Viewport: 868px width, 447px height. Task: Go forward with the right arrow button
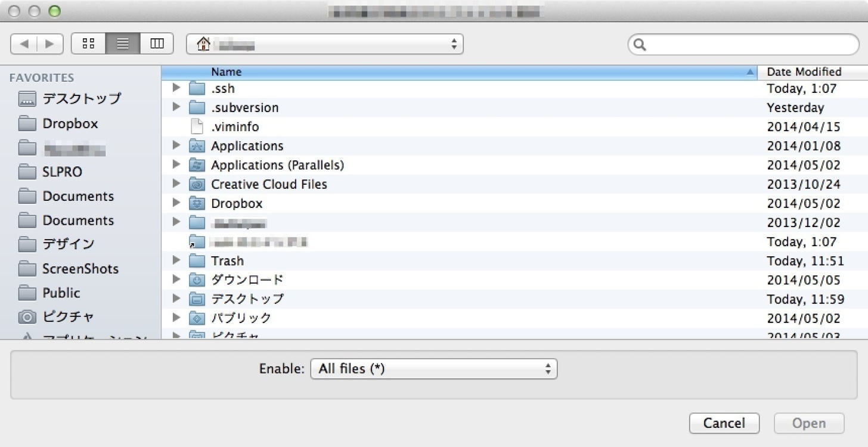pyautogui.click(x=50, y=44)
